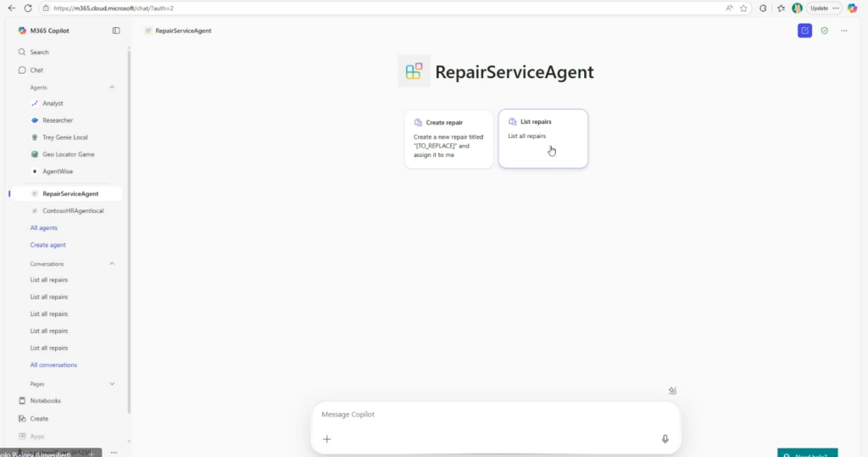Image resolution: width=868 pixels, height=457 pixels.
Task: Open the All conversations link
Action: point(53,365)
